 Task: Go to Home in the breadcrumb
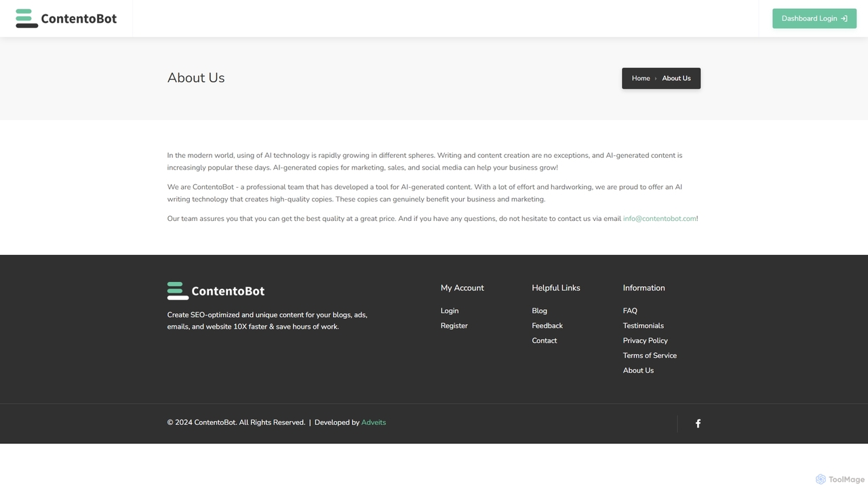click(641, 79)
